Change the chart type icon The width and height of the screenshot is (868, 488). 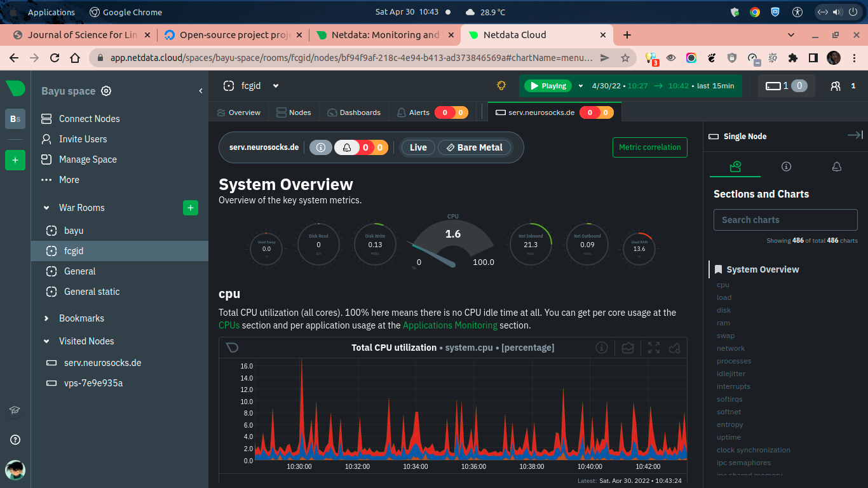pyautogui.click(x=628, y=348)
